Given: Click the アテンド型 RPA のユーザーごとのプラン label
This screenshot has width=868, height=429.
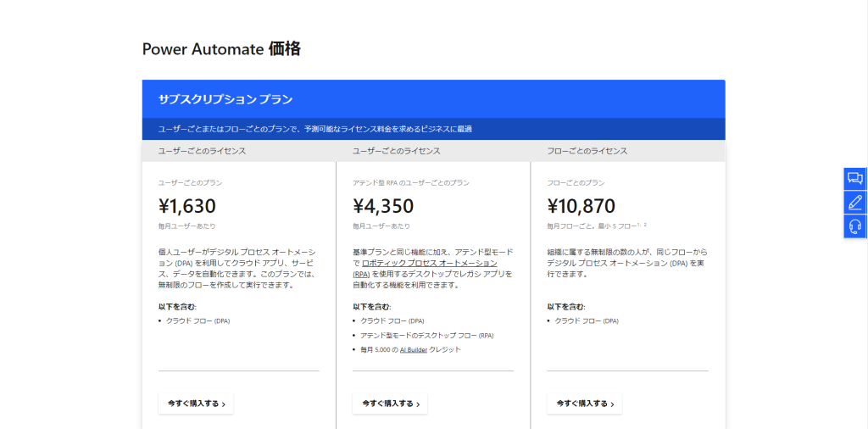Looking at the screenshot, I should 411,182.
